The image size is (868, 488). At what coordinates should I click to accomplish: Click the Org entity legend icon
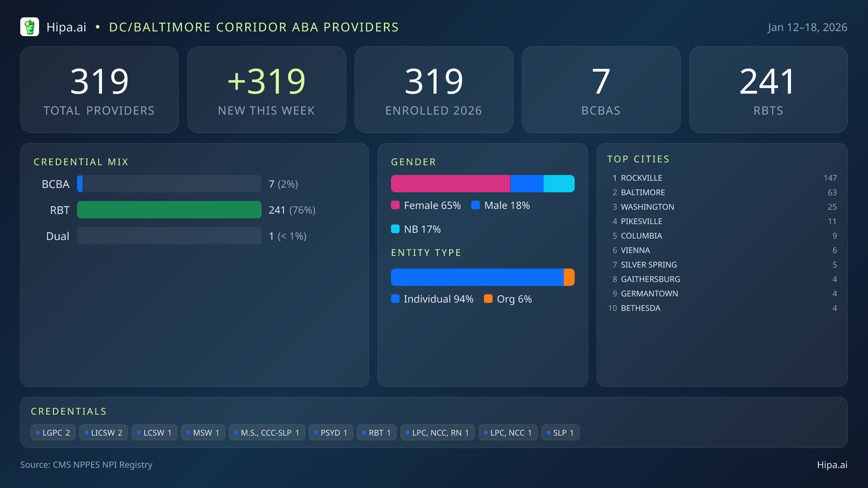click(x=489, y=299)
